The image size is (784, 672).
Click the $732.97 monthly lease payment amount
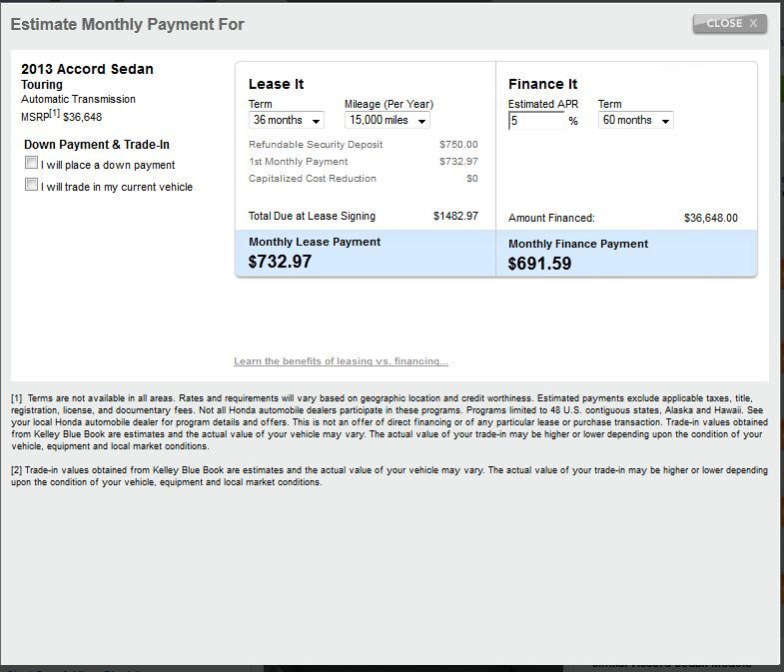pyautogui.click(x=280, y=262)
